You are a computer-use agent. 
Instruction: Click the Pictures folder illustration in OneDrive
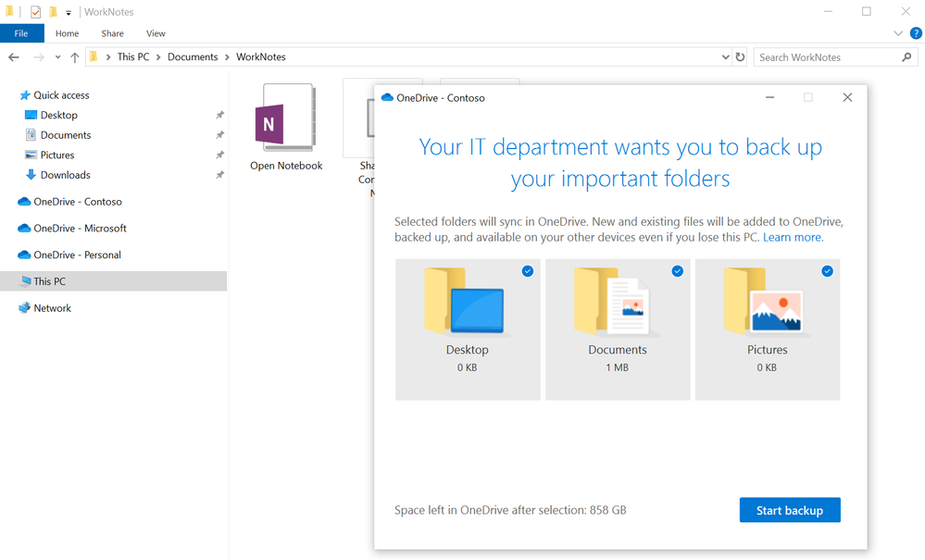click(x=766, y=302)
